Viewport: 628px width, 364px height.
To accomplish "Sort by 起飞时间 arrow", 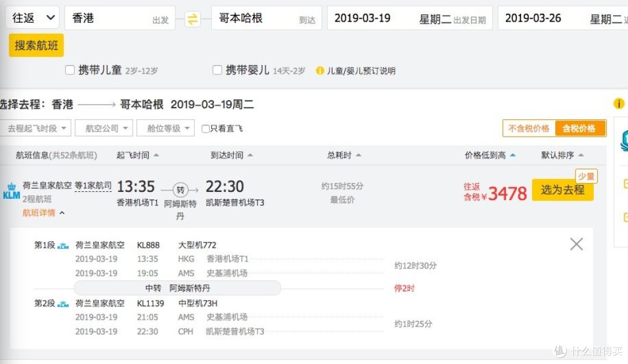I will (x=156, y=155).
